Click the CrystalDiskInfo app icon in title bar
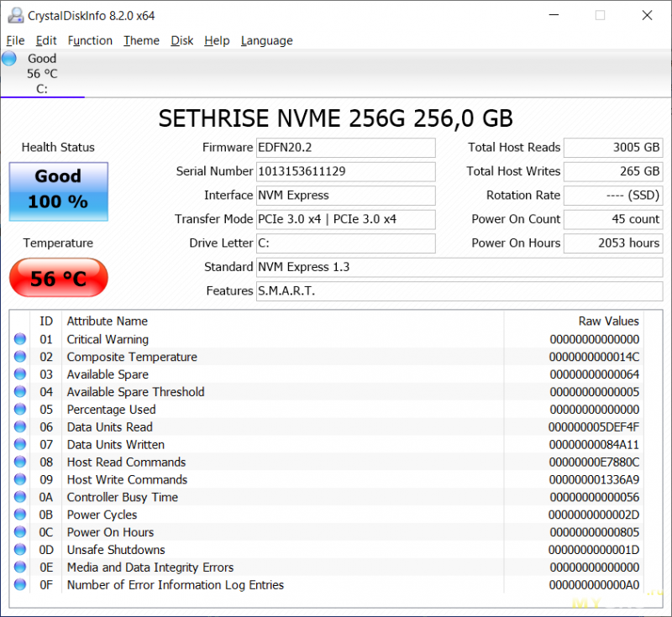Image resolution: width=672 pixels, height=617 pixels. point(16,15)
